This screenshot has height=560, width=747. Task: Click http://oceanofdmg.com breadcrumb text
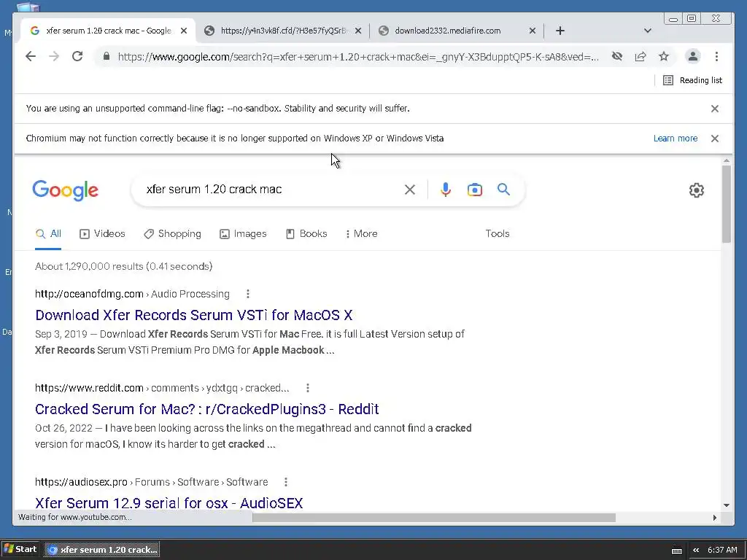click(x=89, y=294)
